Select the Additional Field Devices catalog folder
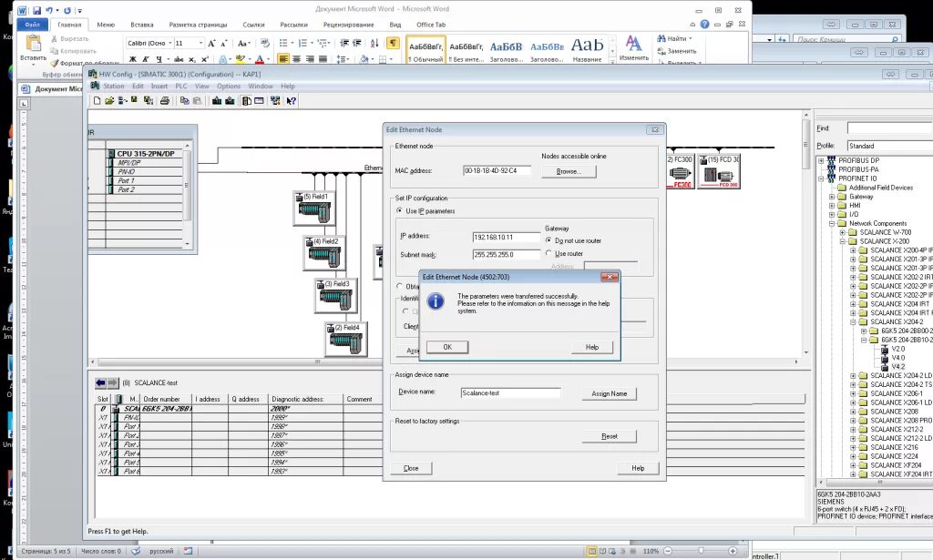933x560 pixels. pos(881,188)
